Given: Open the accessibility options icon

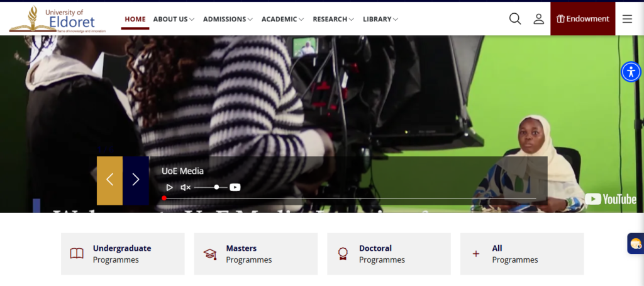Looking at the screenshot, I should [631, 72].
